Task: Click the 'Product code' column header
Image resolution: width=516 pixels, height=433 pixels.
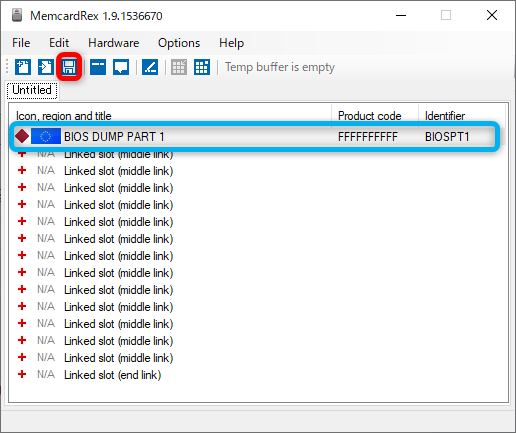Action: (x=375, y=116)
